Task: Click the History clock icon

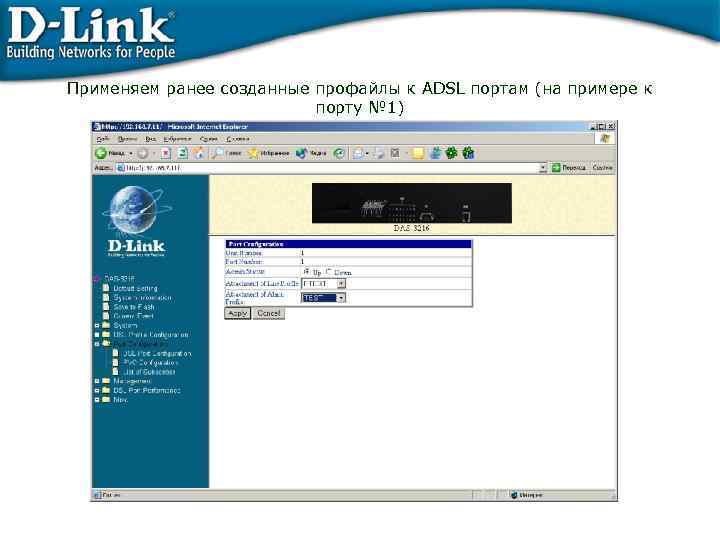Action: pos(339,153)
